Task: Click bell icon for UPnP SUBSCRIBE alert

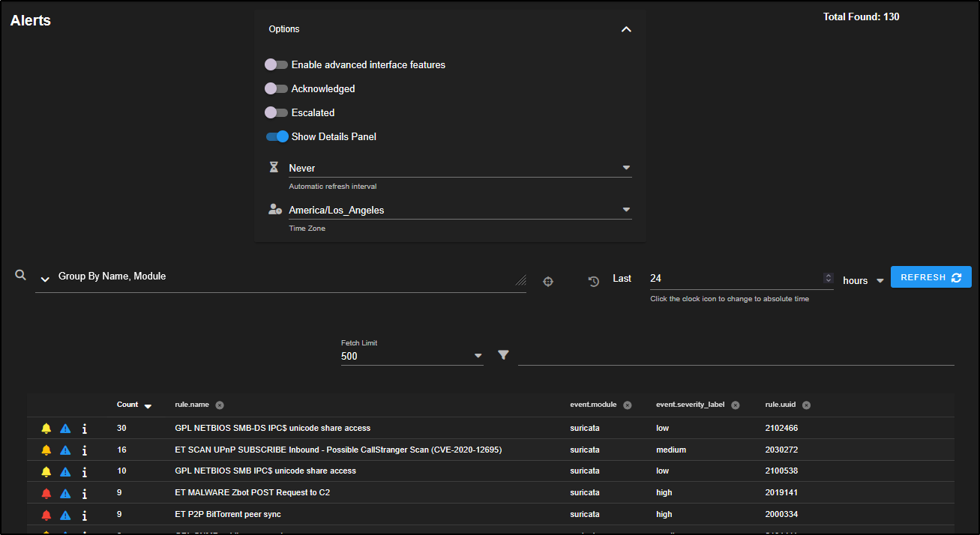Action: point(46,450)
